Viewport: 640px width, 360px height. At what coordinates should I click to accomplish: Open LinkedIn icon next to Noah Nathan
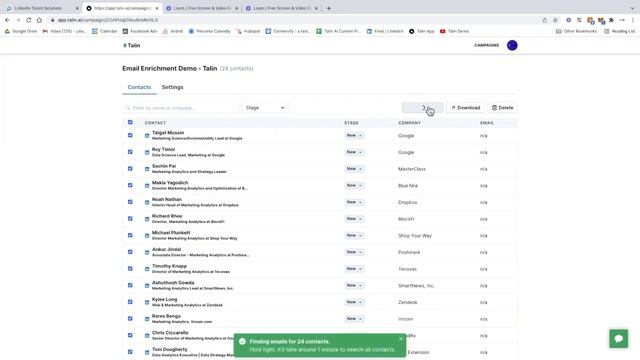pos(147,202)
